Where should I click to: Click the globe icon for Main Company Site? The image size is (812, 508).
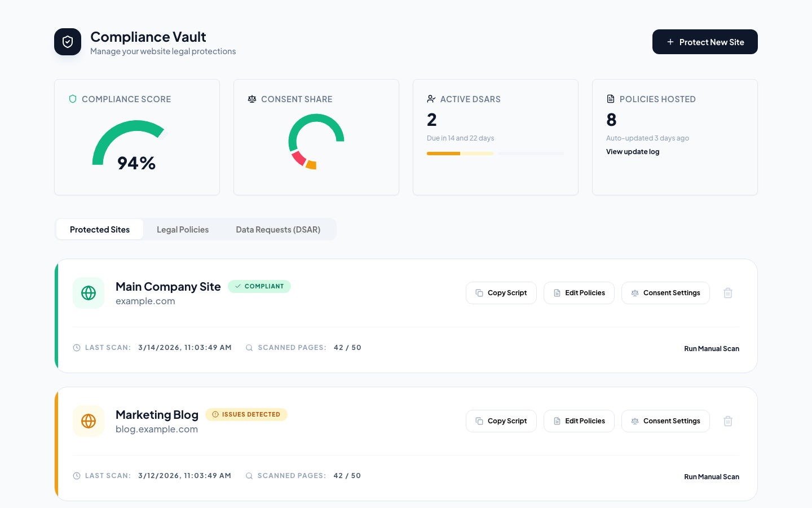pyautogui.click(x=89, y=293)
